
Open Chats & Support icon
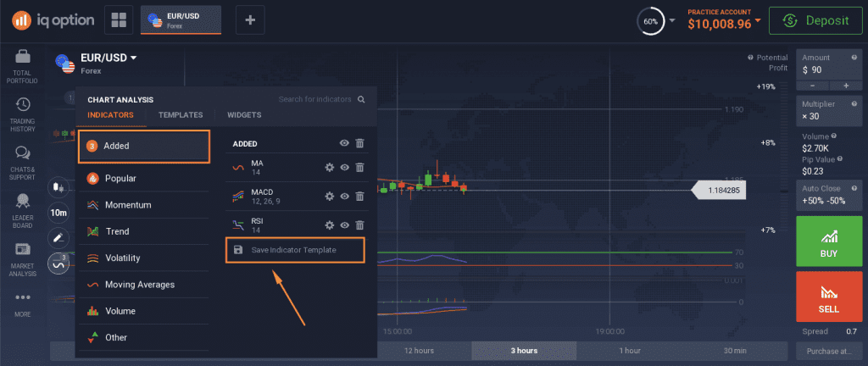[x=23, y=152]
